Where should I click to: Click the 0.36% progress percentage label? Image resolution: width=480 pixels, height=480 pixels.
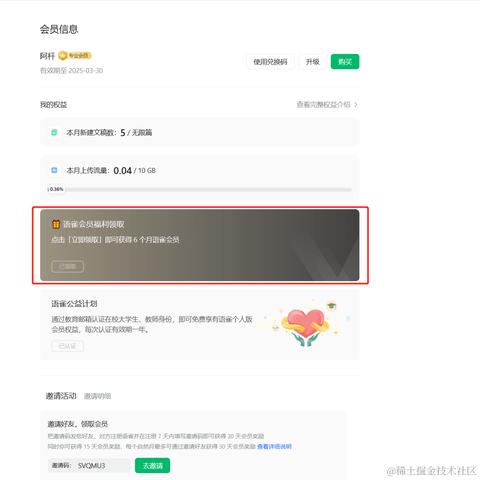pyautogui.click(x=56, y=189)
